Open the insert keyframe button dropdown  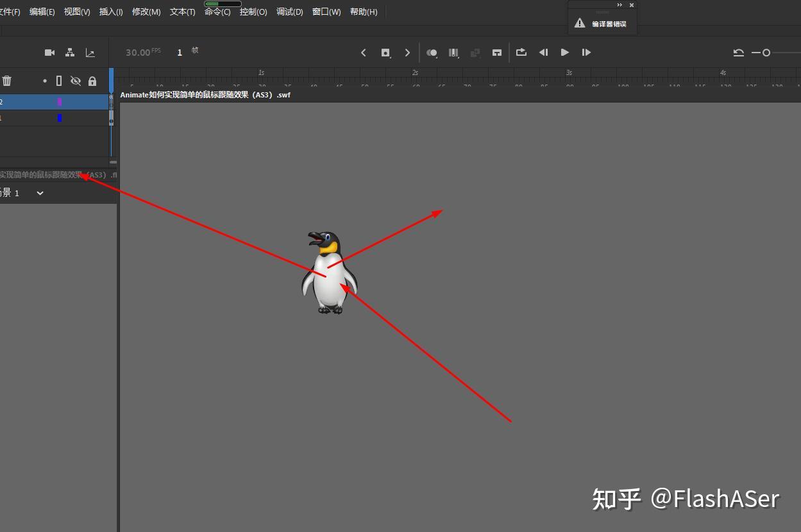(385, 53)
